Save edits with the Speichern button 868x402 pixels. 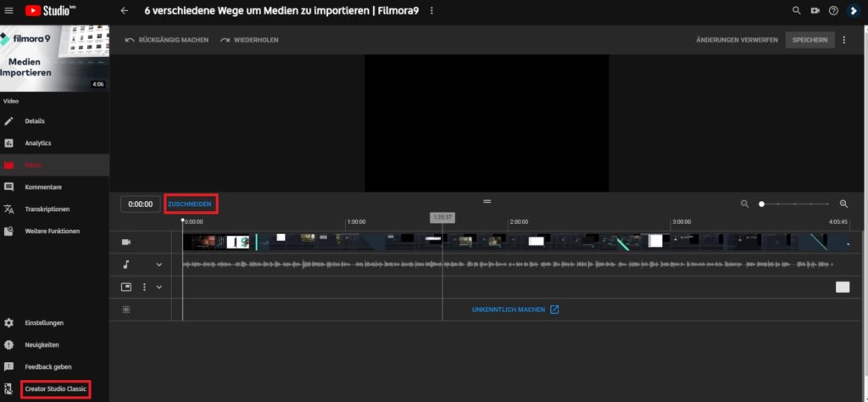810,40
